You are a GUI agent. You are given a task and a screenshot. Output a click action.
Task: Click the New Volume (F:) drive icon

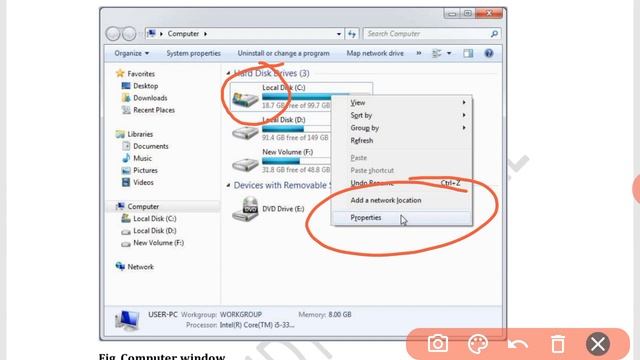coord(245,164)
